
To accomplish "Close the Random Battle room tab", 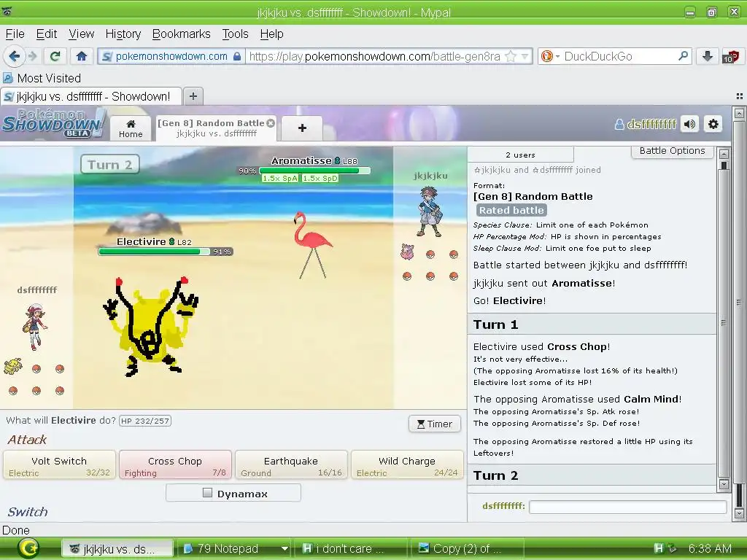I will (x=271, y=122).
